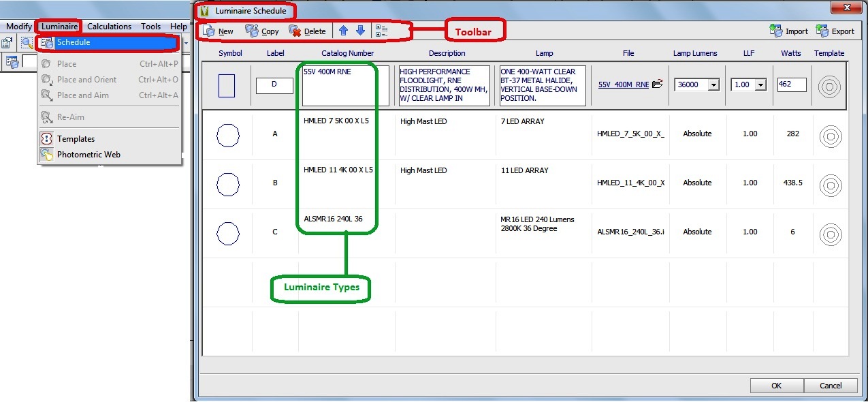Click the Watts field showing 462
The width and height of the screenshot is (868, 402).
(x=791, y=84)
